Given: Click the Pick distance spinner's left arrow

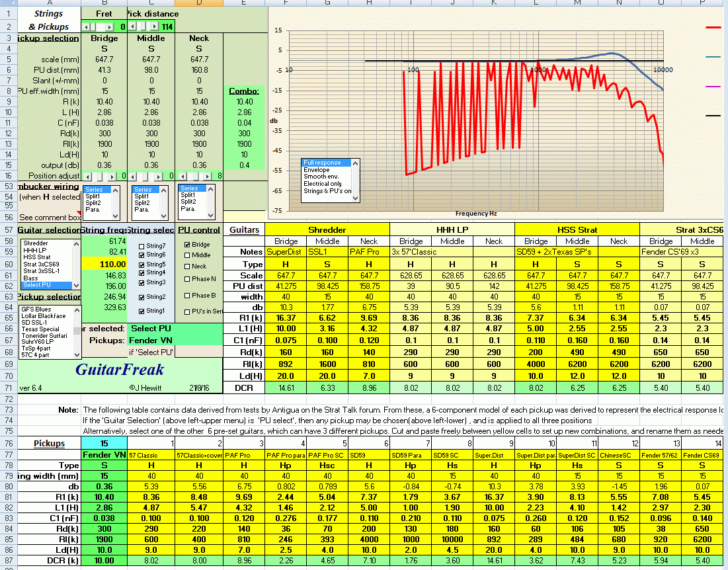Looking at the screenshot, I should pos(132,26).
